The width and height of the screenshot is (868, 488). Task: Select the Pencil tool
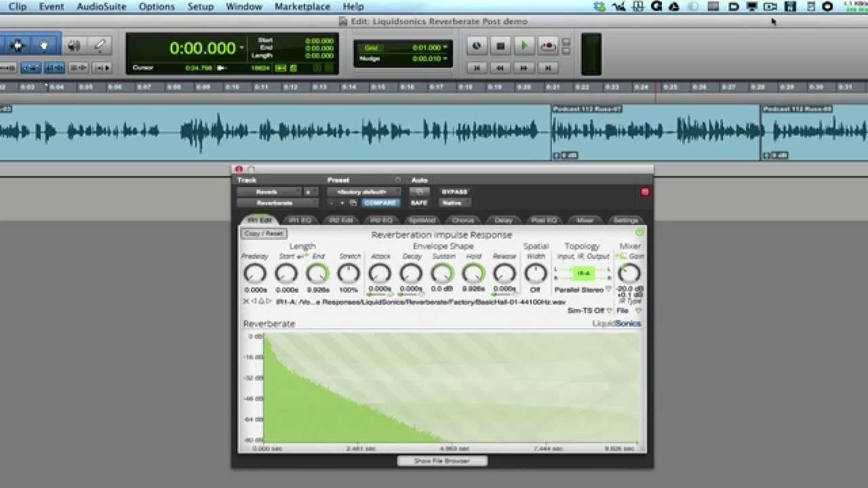click(100, 45)
